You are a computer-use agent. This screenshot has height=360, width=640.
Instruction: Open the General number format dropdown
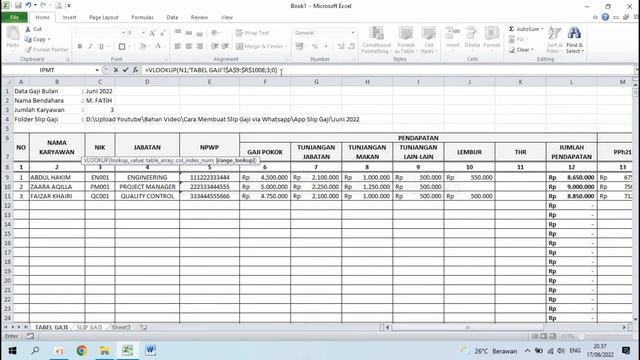353,33
